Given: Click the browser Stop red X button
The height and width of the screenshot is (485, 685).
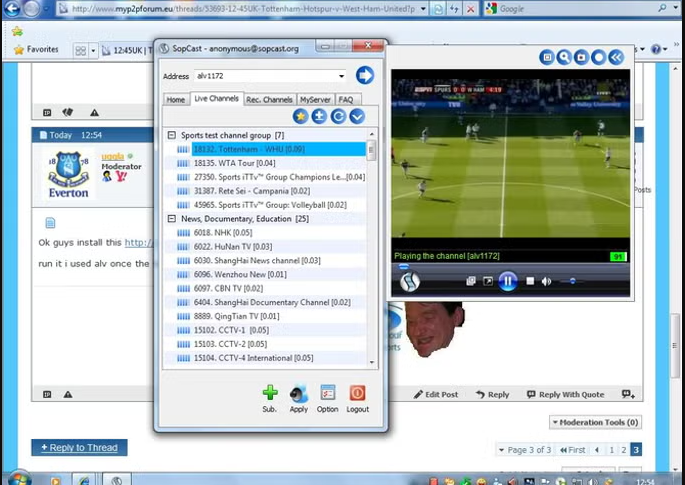Looking at the screenshot, I should [471, 9].
